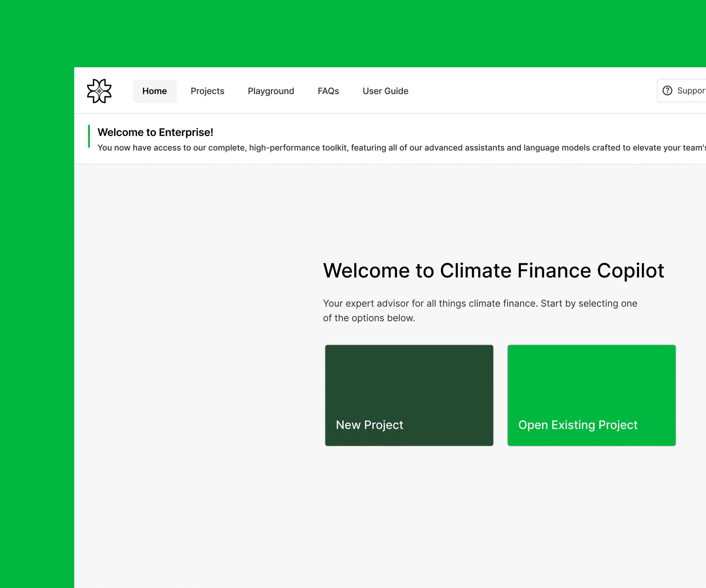Click the flower-shaped app logo

(99, 91)
